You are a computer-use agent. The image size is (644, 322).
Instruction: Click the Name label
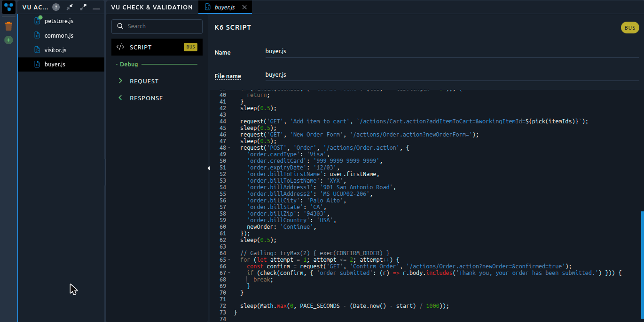(223, 53)
